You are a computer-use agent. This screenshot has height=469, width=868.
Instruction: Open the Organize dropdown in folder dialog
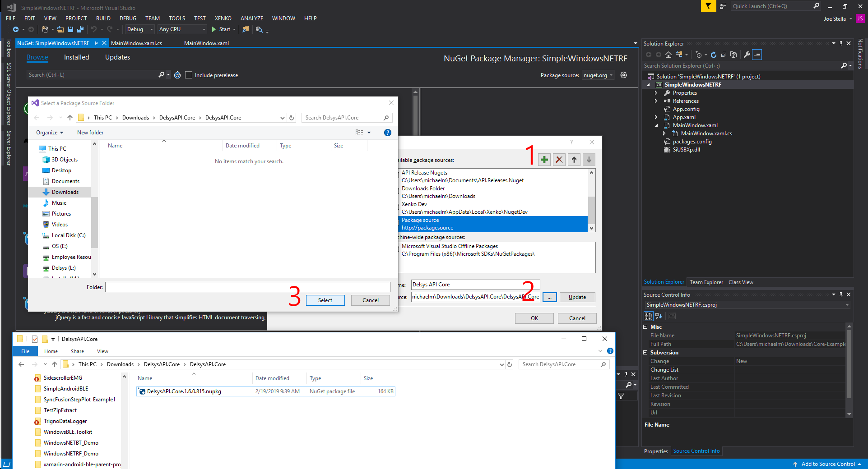tap(50, 133)
